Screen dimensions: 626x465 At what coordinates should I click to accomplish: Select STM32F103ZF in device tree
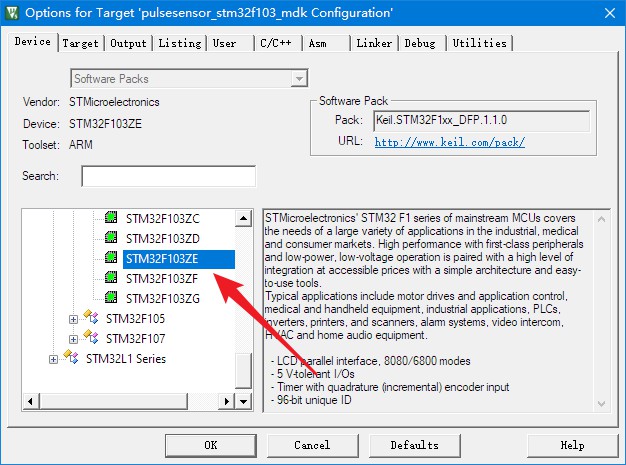162,279
